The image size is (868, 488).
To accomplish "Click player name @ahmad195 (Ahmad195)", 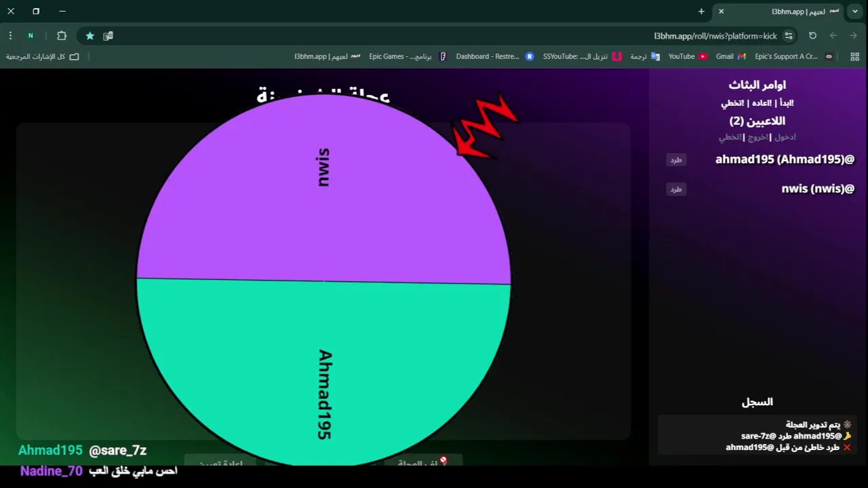I will (x=785, y=160).
